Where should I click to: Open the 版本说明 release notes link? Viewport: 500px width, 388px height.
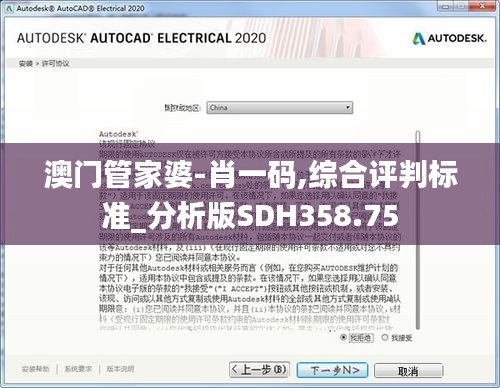click(x=120, y=369)
